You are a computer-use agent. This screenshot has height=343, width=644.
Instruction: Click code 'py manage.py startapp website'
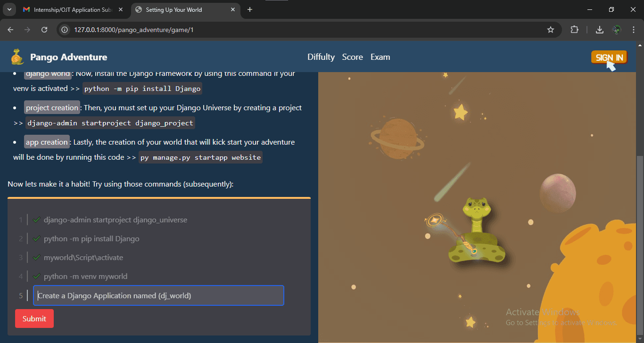(x=200, y=157)
